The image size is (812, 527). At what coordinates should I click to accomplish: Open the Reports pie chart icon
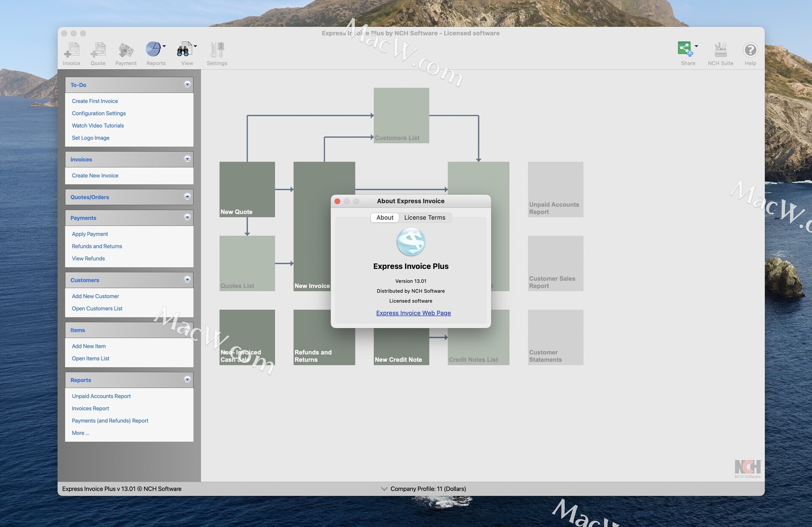pos(153,49)
